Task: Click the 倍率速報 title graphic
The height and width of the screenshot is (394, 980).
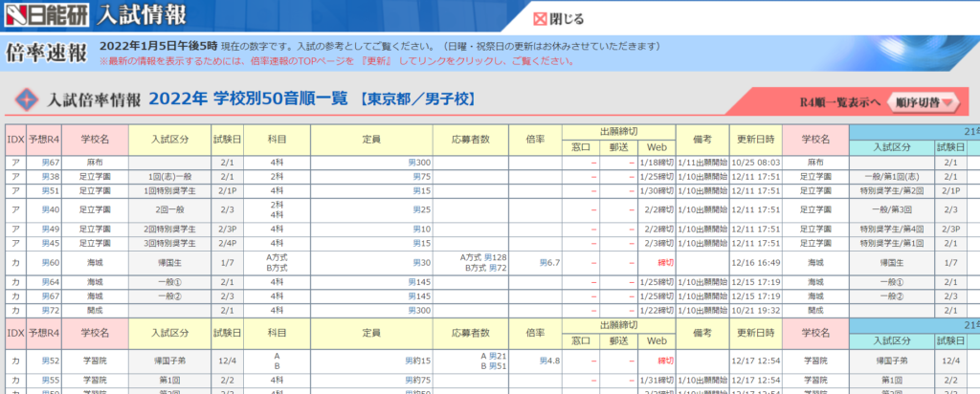Action: pos(47,53)
